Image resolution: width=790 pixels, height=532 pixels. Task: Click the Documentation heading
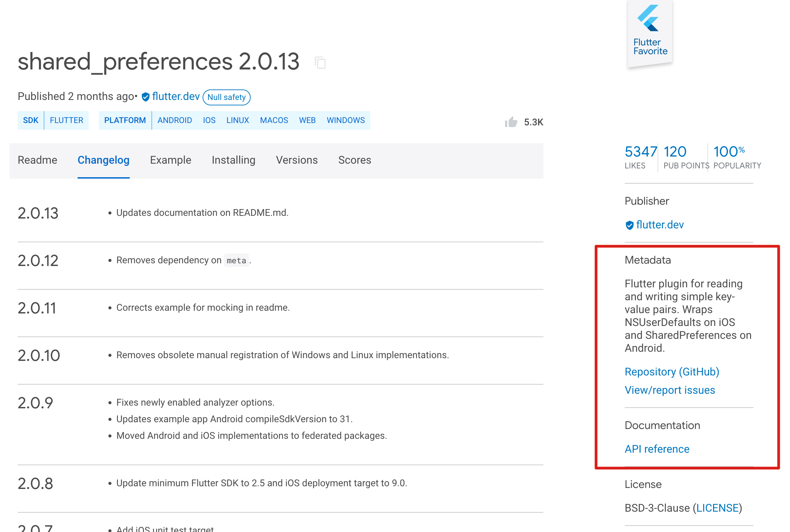click(x=663, y=426)
